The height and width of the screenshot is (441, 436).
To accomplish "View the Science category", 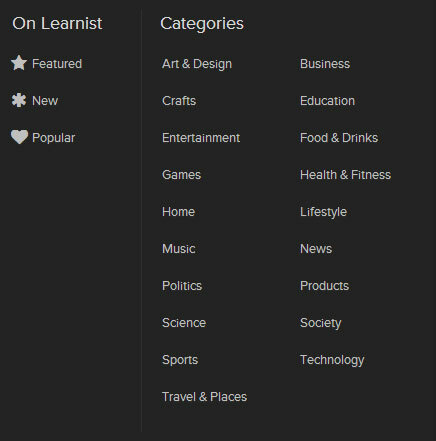I will [184, 323].
